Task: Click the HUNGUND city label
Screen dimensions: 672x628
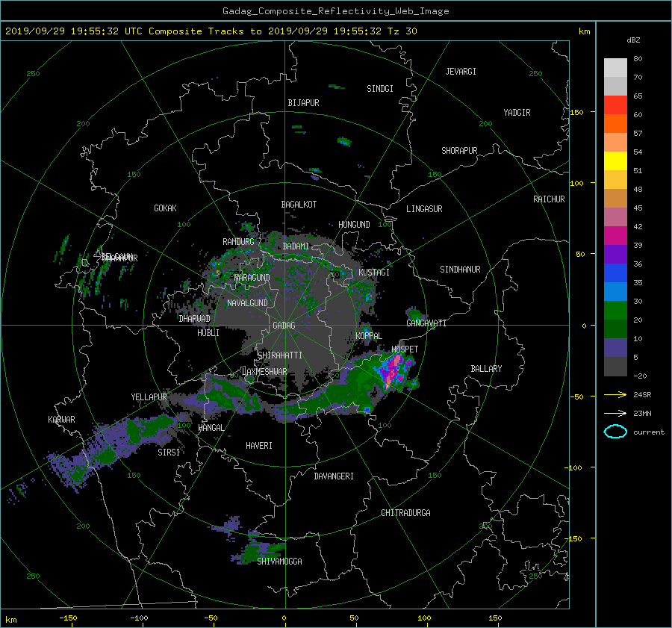Action: pos(354,225)
